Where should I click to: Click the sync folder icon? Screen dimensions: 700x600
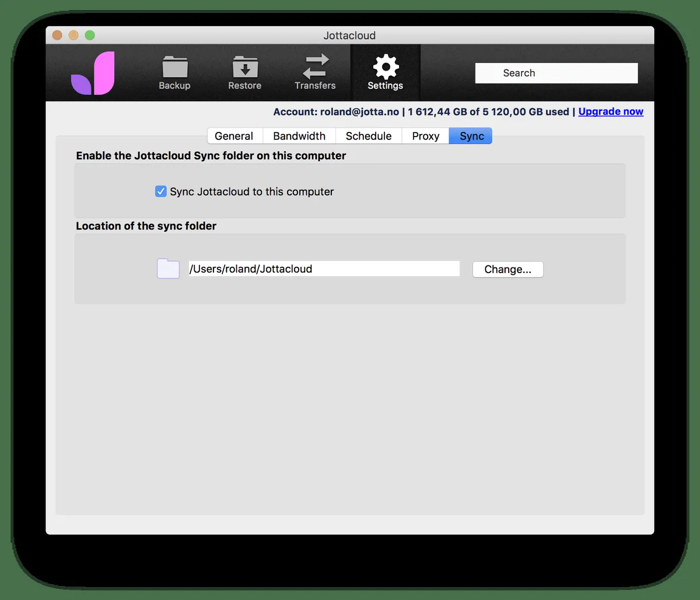tap(169, 268)
